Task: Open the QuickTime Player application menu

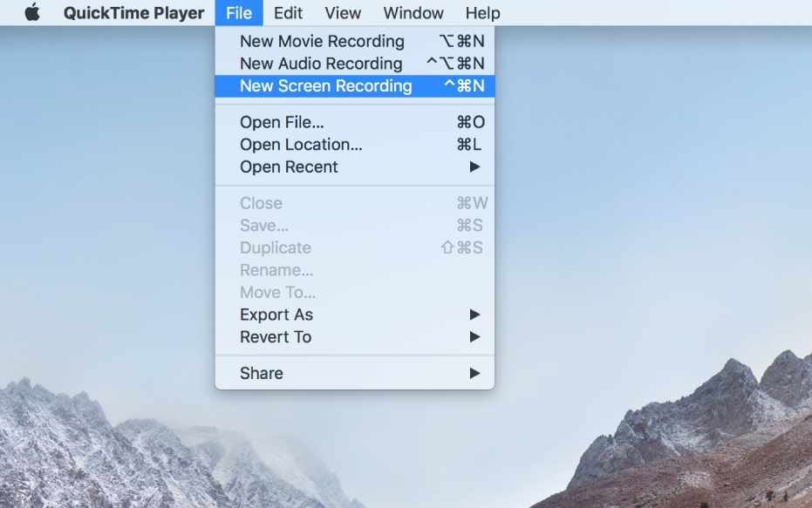Action: click(x=133, y=13)
